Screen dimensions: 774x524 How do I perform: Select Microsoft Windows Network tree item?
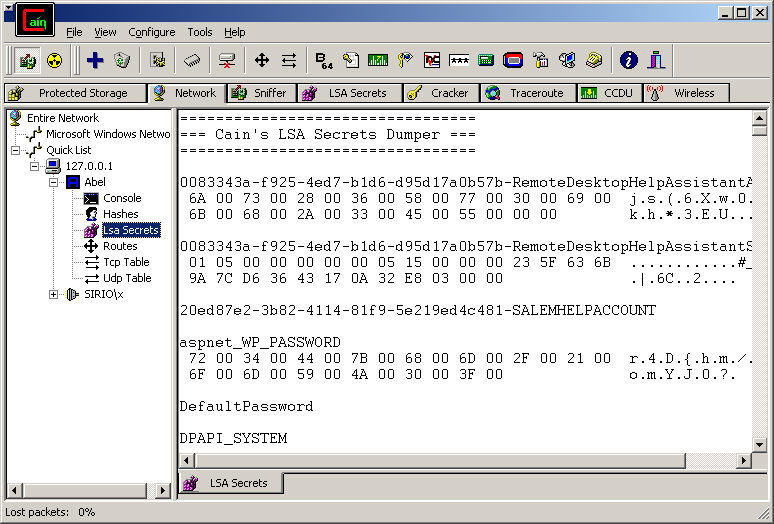pyautogui.click(x=108, y=134)
